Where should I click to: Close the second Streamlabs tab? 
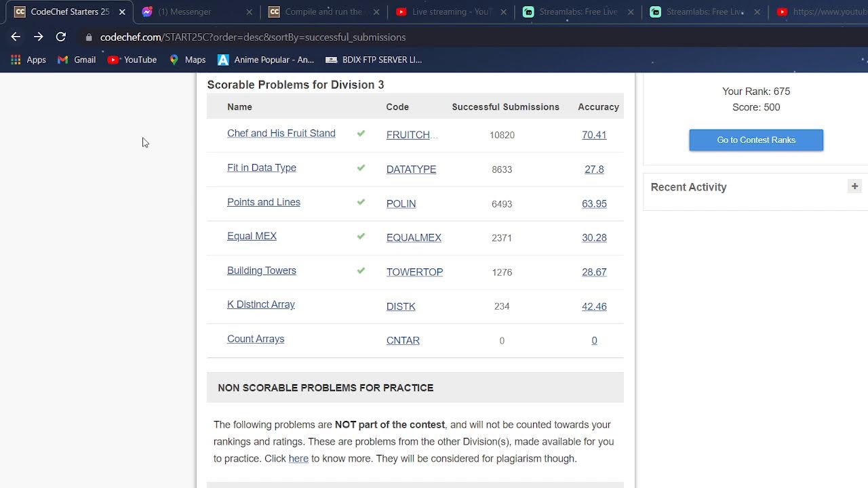tap(757, 12)
